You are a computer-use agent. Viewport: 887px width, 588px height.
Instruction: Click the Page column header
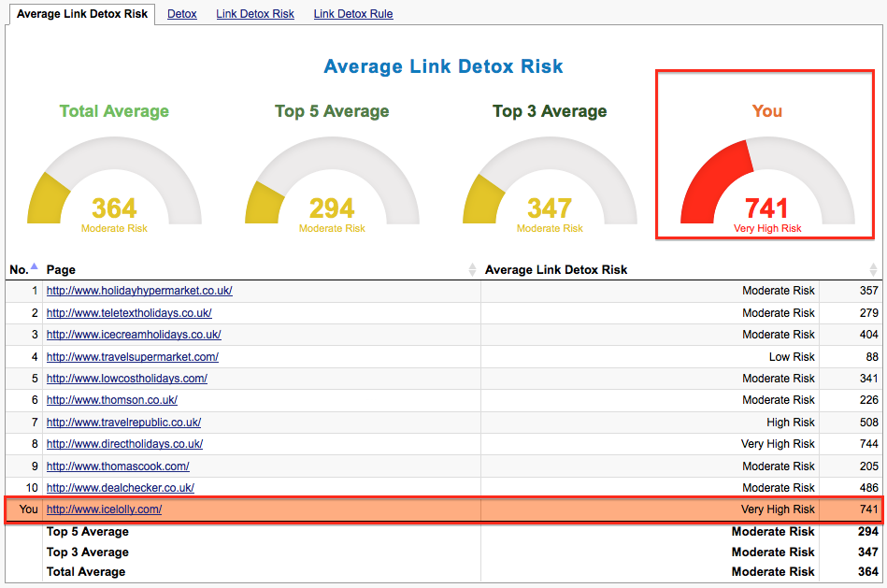pos(61,270)
